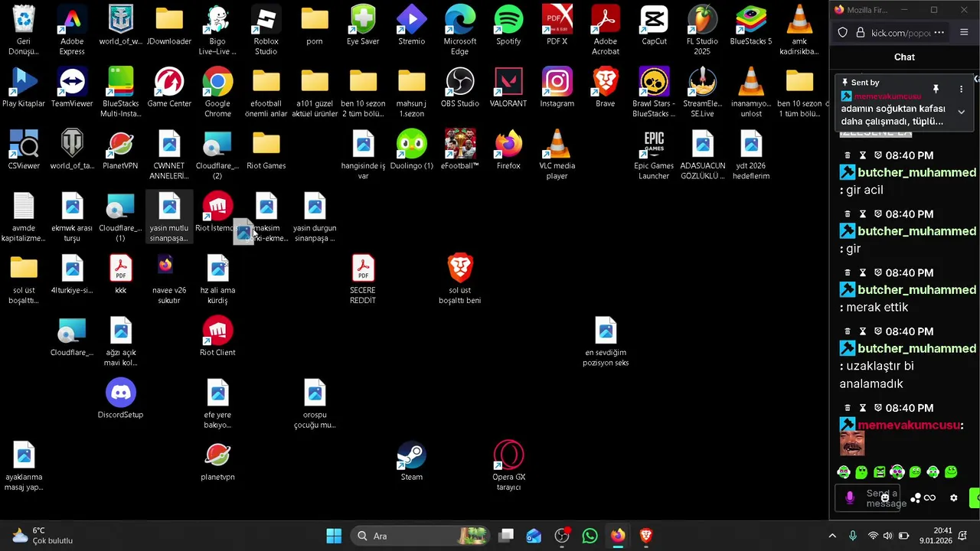Open the Microsoft Edge desktop shortcut
The width and height of the screenshot is (980, 551).
click(x=459, y=31)
